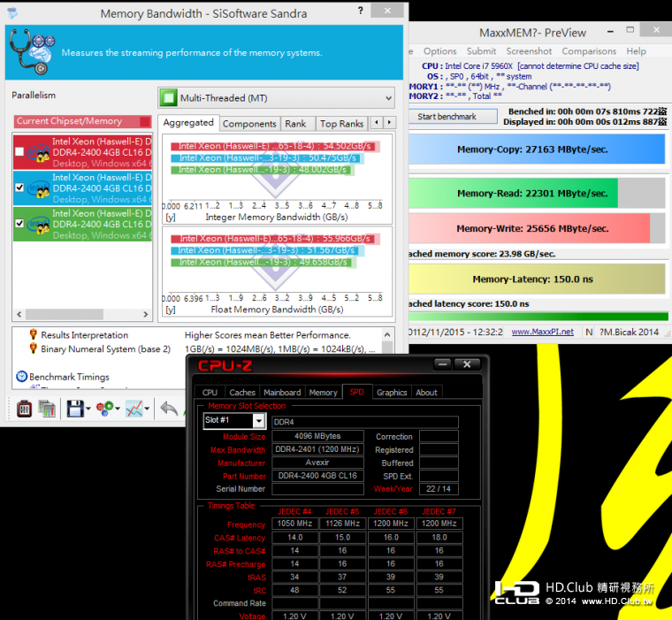Click the Memory-Copy result bar

point(537,149)
